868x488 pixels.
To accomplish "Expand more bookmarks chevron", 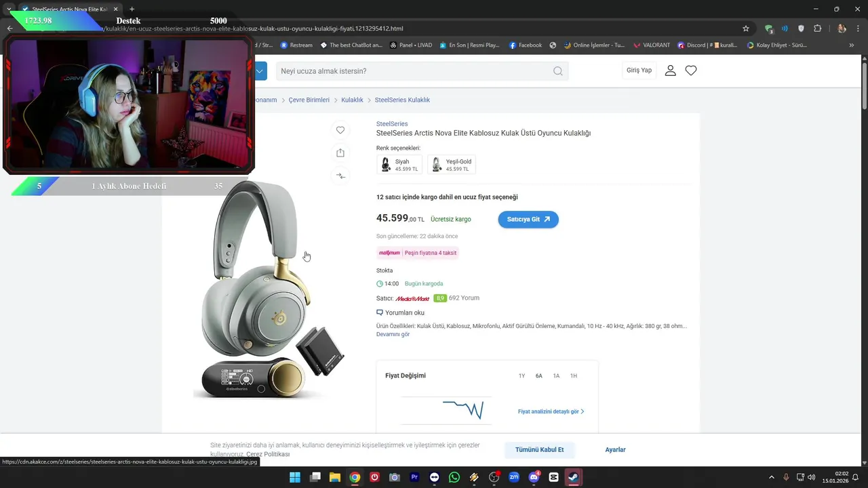I will [852, 45].
